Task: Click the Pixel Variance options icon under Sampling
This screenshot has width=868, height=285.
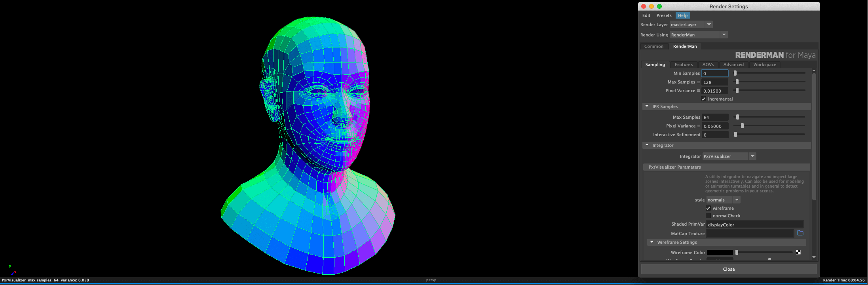Action: point(698,91)
